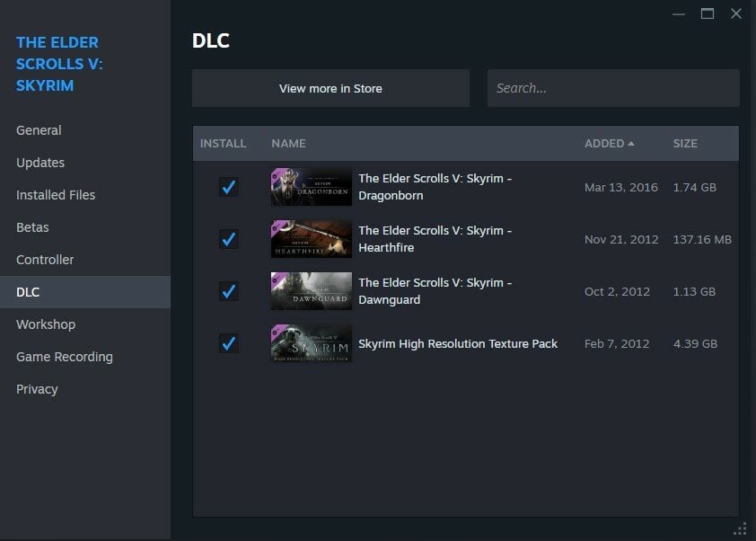Sort by the Install column header
756x541 pixels.
[224, 143]
